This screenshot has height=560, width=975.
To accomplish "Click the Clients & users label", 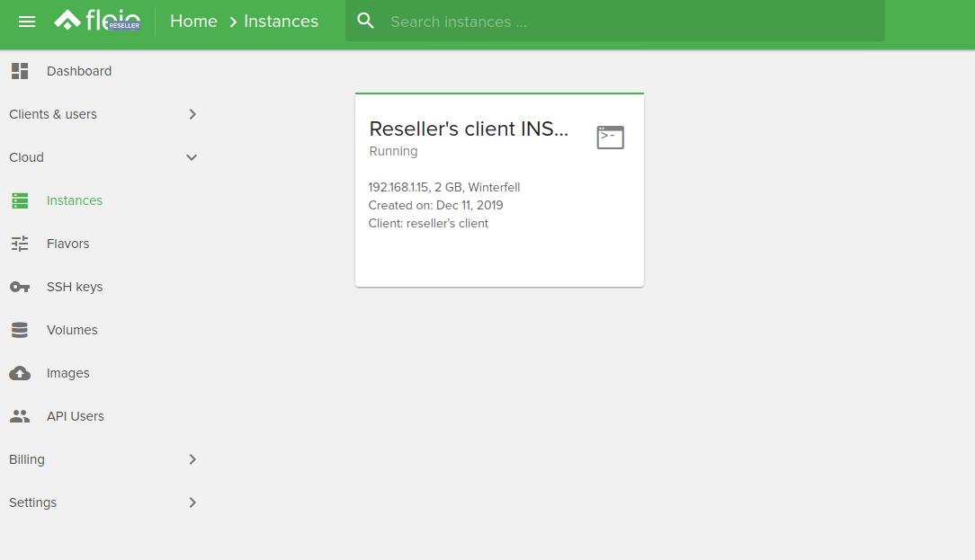I will point(53,114).
